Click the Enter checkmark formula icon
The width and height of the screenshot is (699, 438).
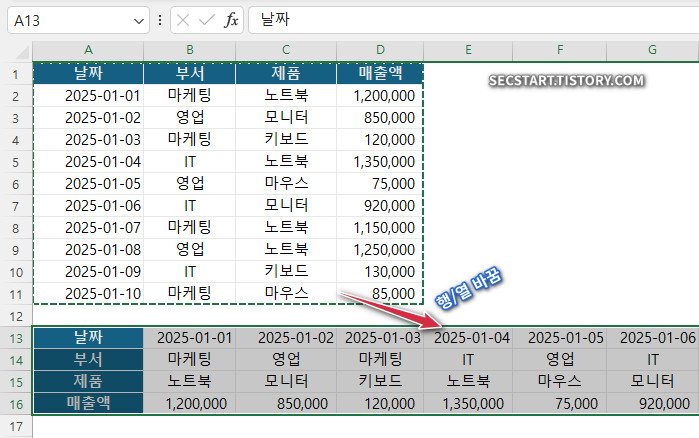(x=206, y=20)
